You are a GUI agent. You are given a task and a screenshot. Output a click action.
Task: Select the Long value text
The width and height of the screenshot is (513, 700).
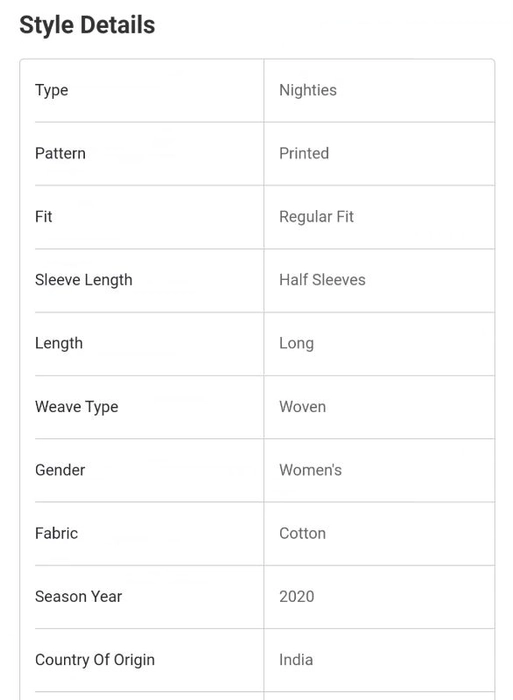click(296, 344)
